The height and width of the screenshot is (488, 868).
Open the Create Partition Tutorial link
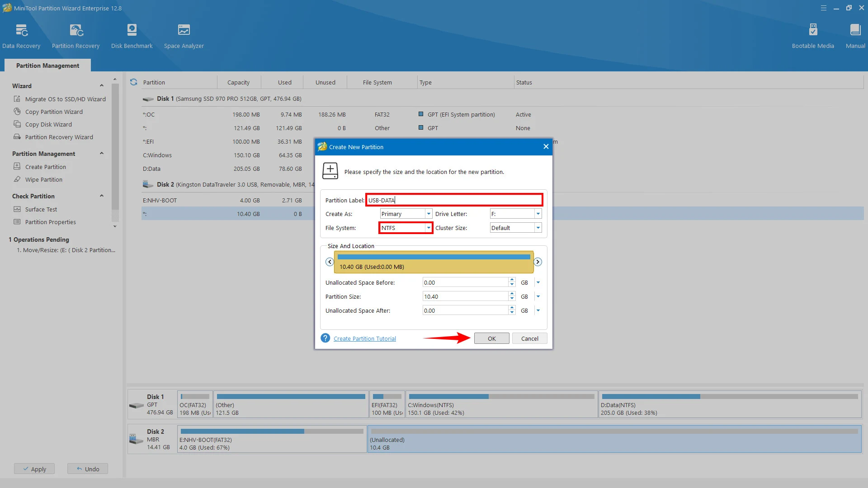coord(364,338)
